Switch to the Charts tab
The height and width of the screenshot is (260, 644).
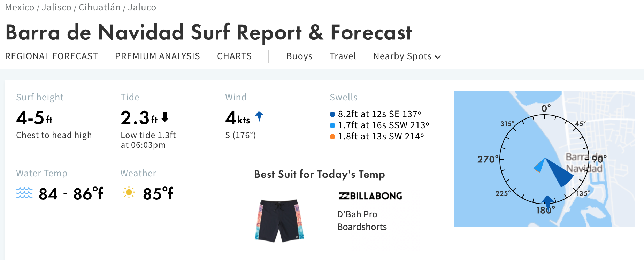(234, 56)
